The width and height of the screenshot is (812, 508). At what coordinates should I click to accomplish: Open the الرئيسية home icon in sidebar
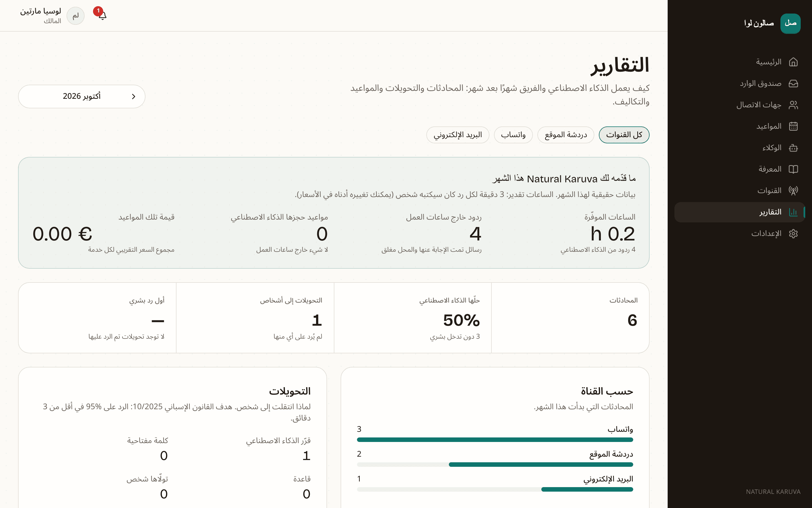coord(793,62)
